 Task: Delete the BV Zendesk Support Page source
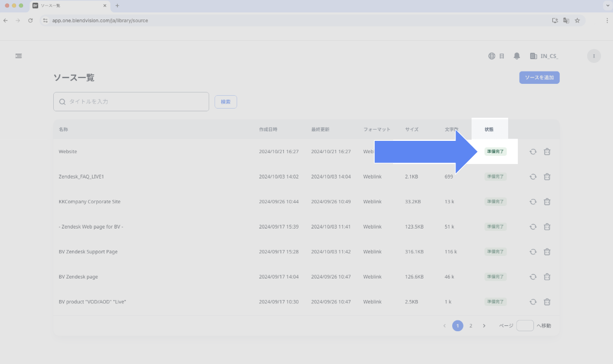(x=547, y=252)
